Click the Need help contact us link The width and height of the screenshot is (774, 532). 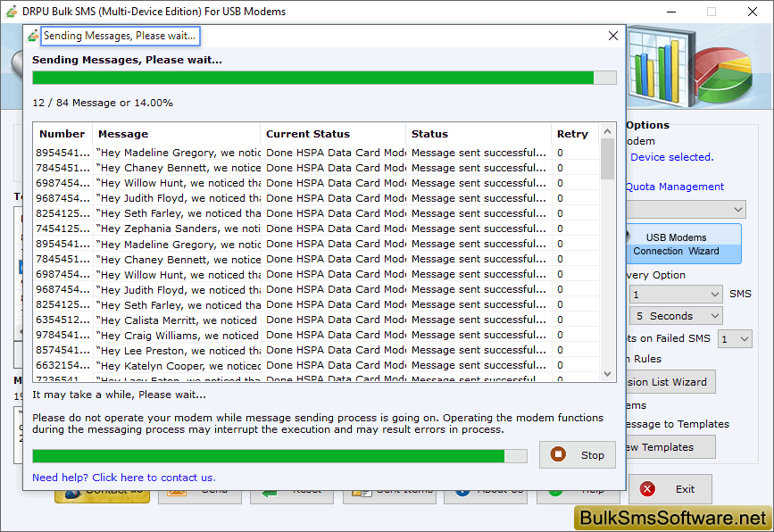click(x=124, y=478)
